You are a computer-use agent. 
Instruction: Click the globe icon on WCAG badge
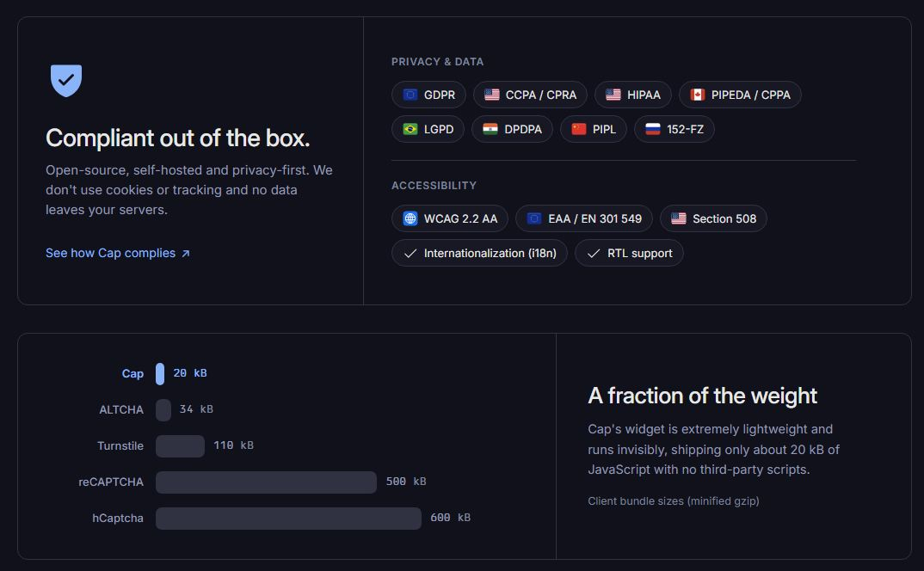point(410,218)
